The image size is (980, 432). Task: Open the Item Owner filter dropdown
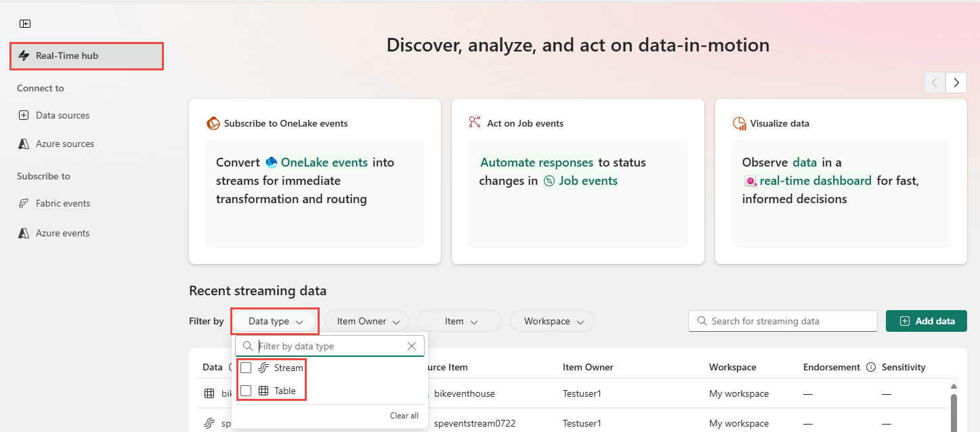click(367, 321)
